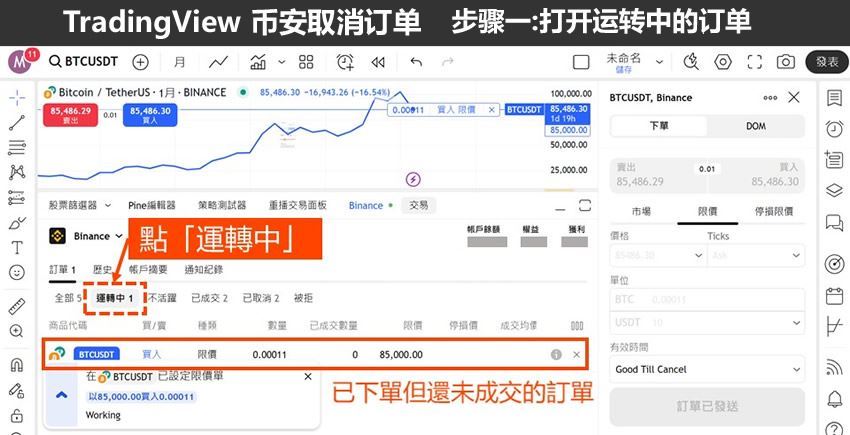Image resolution: width=850 pixels, height=435 pixels.
Task: Click the BTCUSDT symbol search field
Action: [84, 62]
